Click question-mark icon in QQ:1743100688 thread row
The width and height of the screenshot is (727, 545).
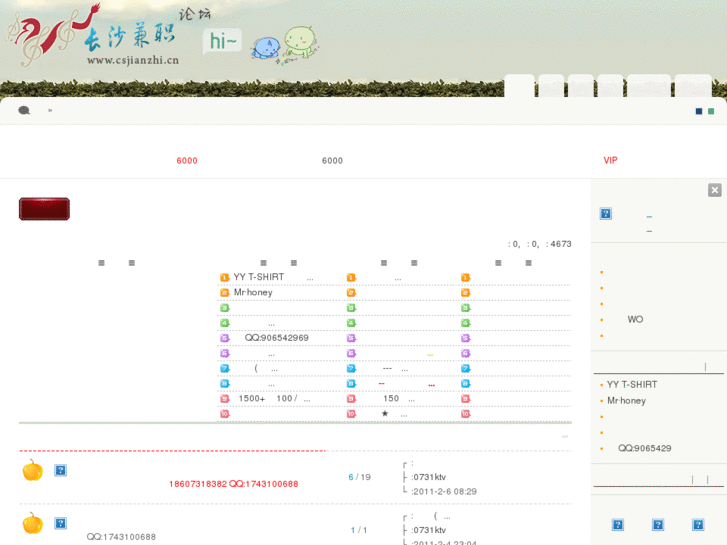(x=60, y=523)
